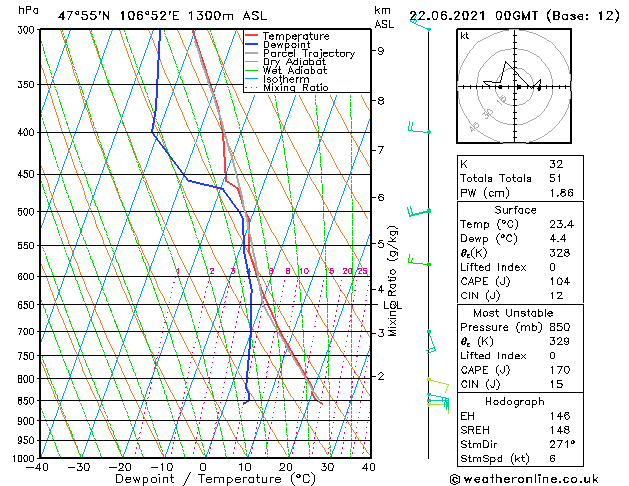Image resolution: width=629 pixels, height=486 pixels.
Task: Click the 6 km altitude tick label
Action: click(380, 197)
